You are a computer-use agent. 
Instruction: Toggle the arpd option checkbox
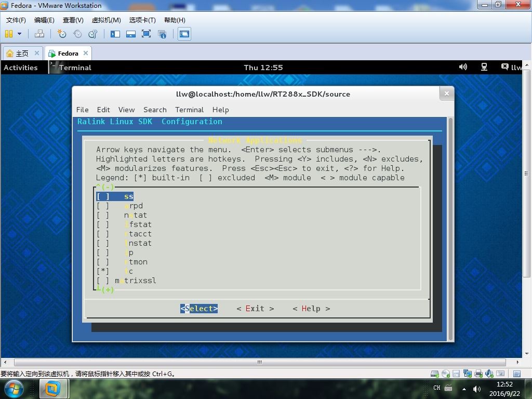click(103, 206)
